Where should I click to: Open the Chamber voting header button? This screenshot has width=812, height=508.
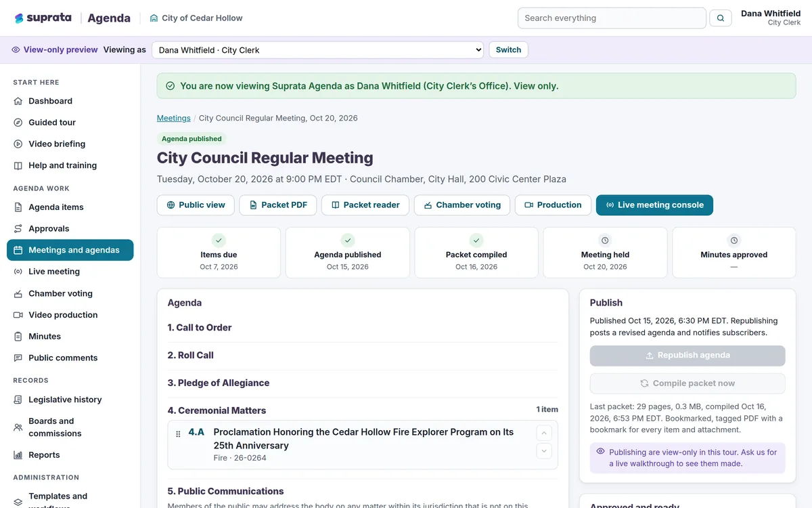pyautogui.click(x=462, y=205)
